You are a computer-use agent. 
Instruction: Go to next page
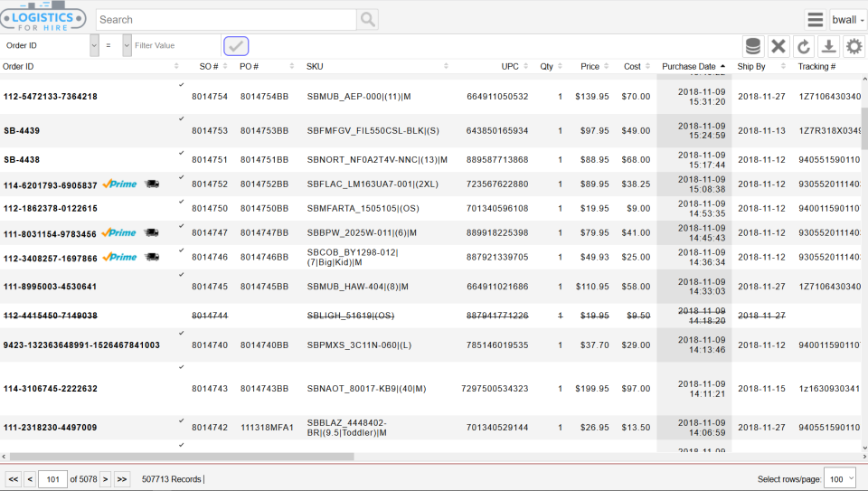click(x=105, y=479)
